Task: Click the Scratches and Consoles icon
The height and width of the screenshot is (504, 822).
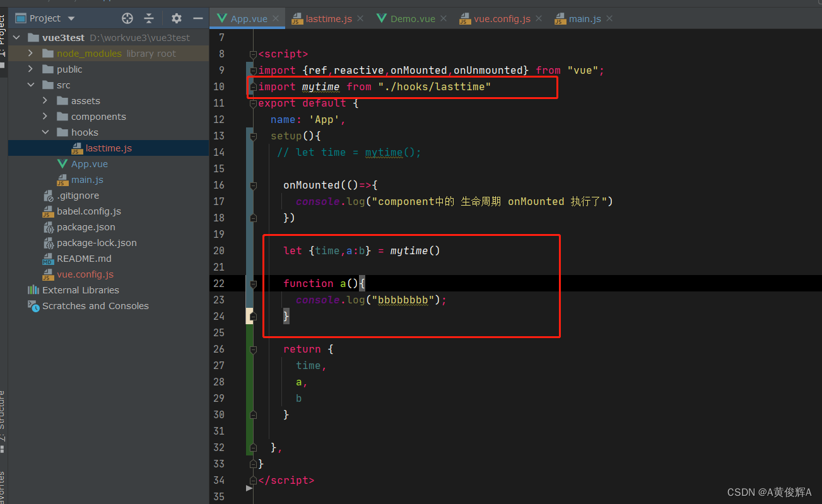Action: coord(33,306)
